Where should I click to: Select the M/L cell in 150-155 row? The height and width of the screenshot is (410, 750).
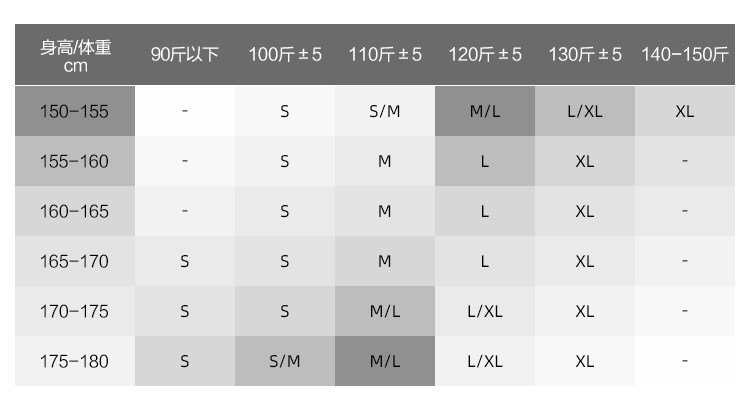coord(485,111)
